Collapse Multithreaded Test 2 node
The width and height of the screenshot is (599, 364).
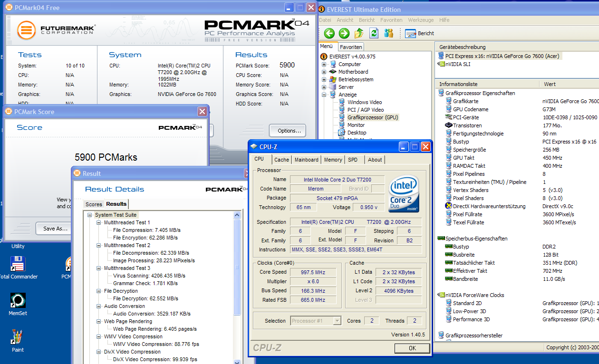tap(99, 245)
